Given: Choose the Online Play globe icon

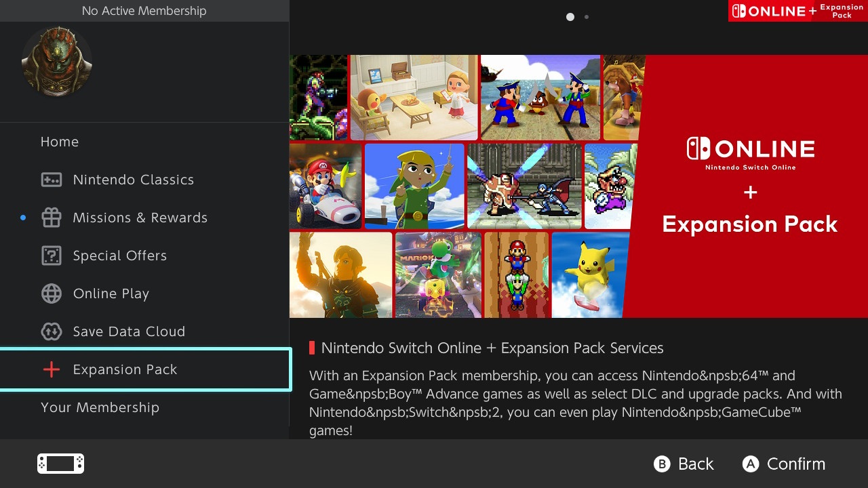Looking at the screenshot, I should 52,293.
